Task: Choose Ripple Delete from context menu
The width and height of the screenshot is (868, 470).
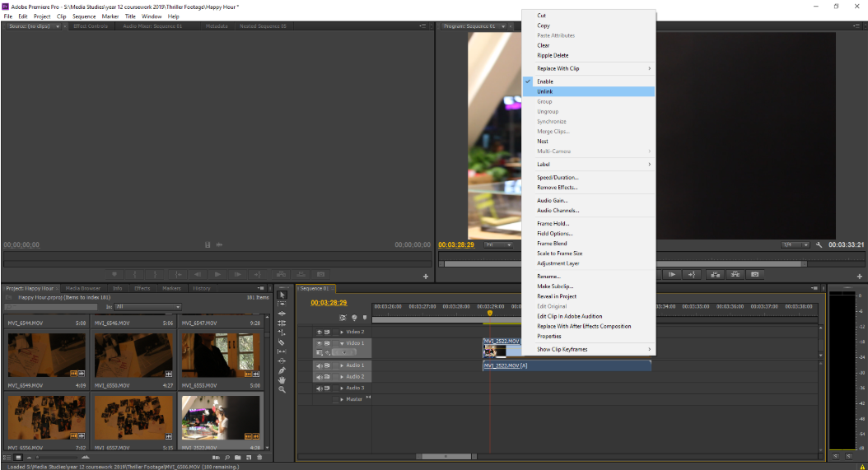Action: click(589, 55)
